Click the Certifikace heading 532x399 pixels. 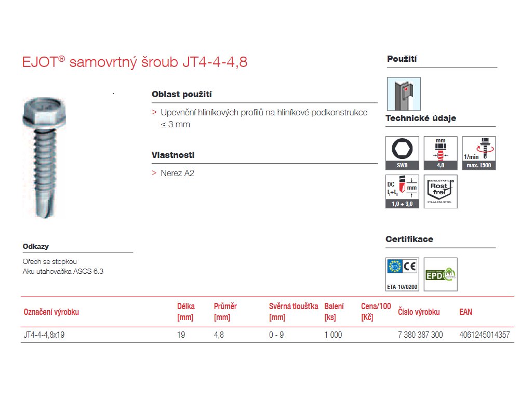(409, 239)
